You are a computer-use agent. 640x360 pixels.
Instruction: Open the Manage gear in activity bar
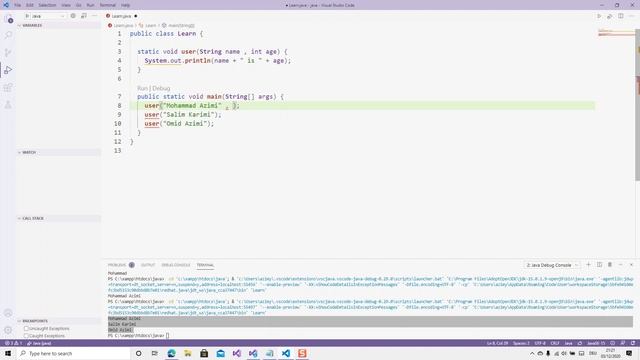pos(8,330)
